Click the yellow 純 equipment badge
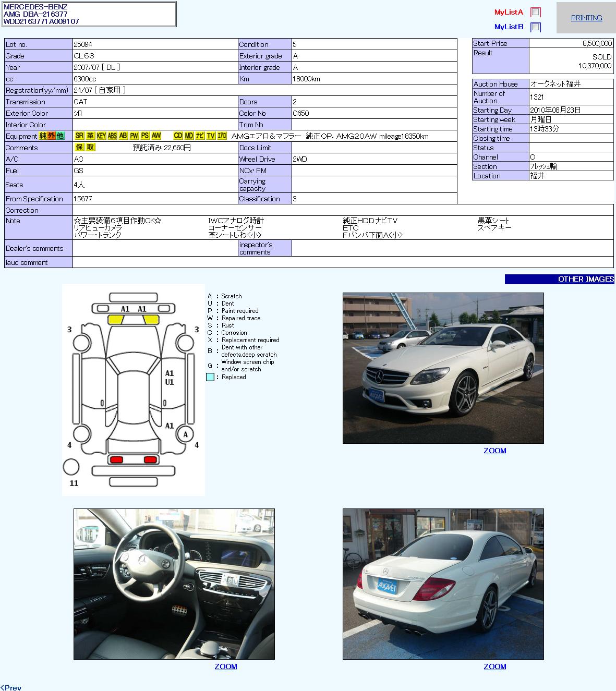The width and height of the screenshot is (616, 691). [x=43, y=136]
